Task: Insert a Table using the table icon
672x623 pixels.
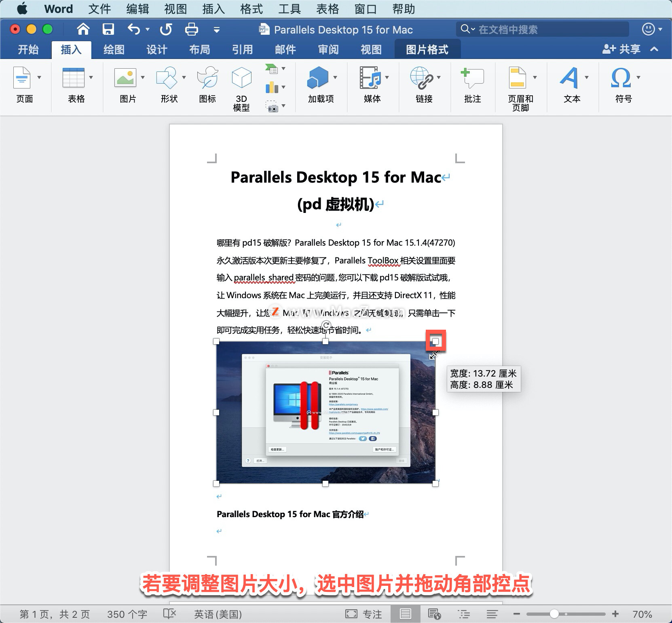Action: (73, 78)
